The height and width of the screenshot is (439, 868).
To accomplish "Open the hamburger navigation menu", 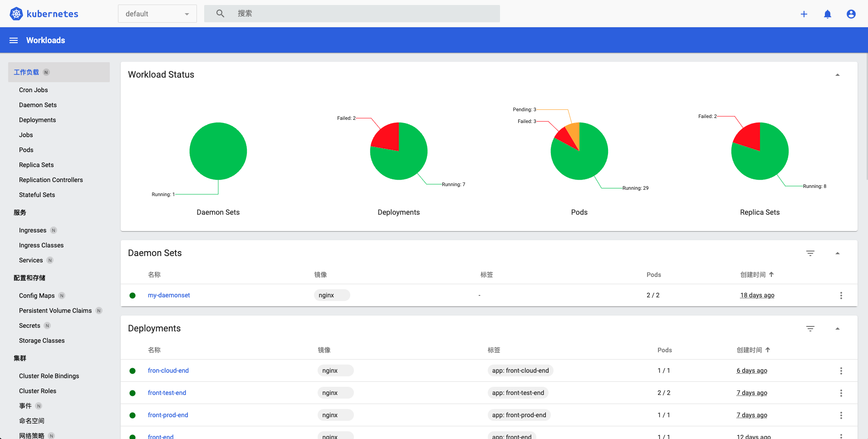I will point(14,40).
